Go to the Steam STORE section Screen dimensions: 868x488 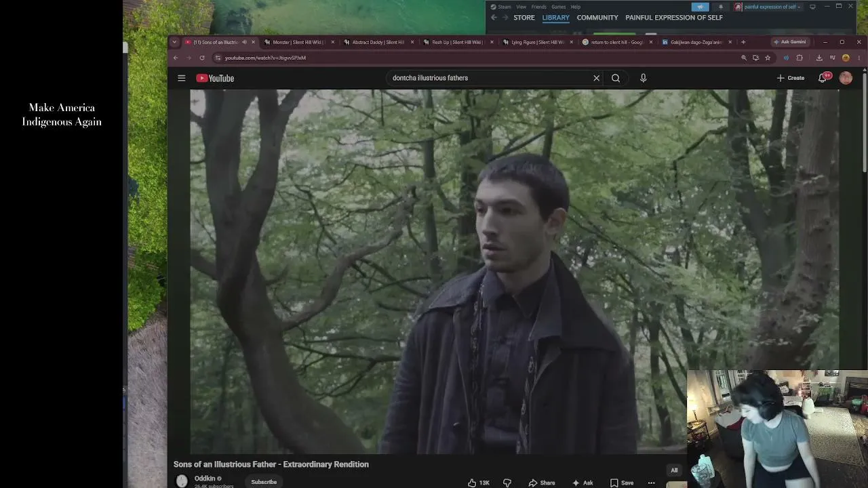(x=524, y=18)
